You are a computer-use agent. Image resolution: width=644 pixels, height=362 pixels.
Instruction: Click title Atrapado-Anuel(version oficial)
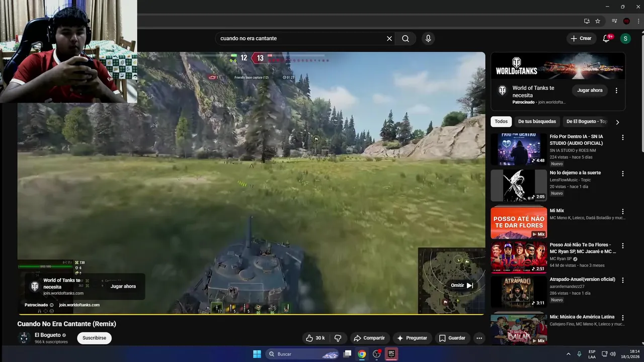[x=582, y=279]
